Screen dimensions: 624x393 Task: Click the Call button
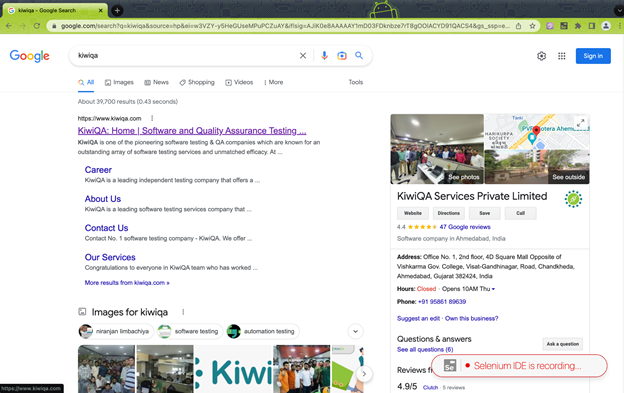(x=520, y=213)
